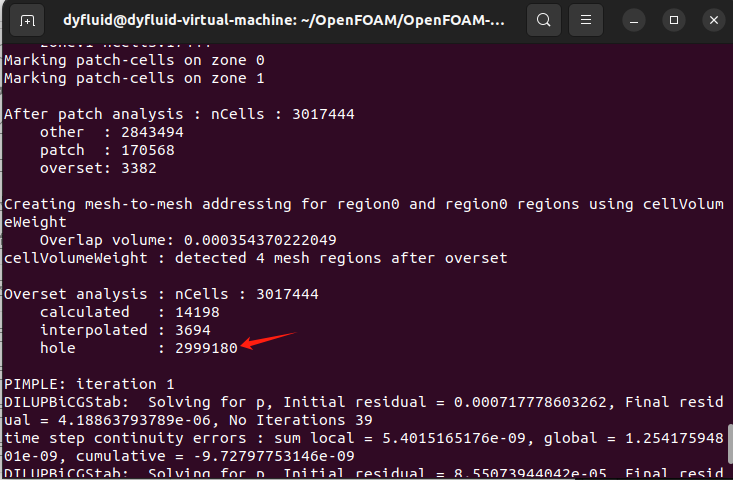Open a new terminal tab

tap(27, 20)
